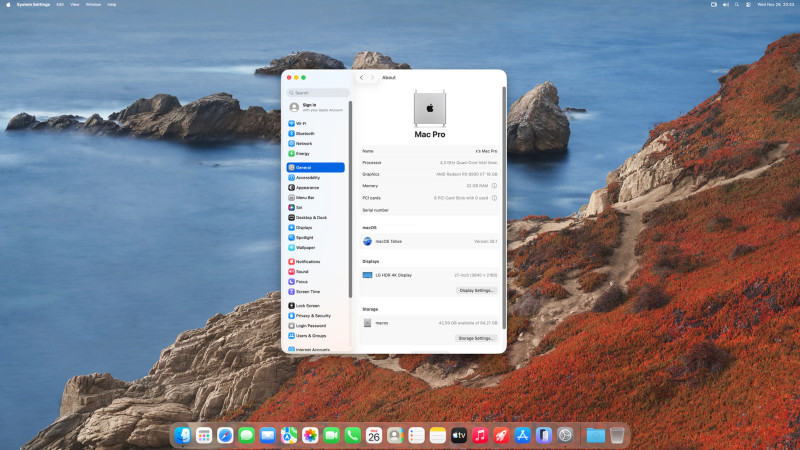Open the Help menu
This screenshot has width=800, height=450.
coord(112,5)
